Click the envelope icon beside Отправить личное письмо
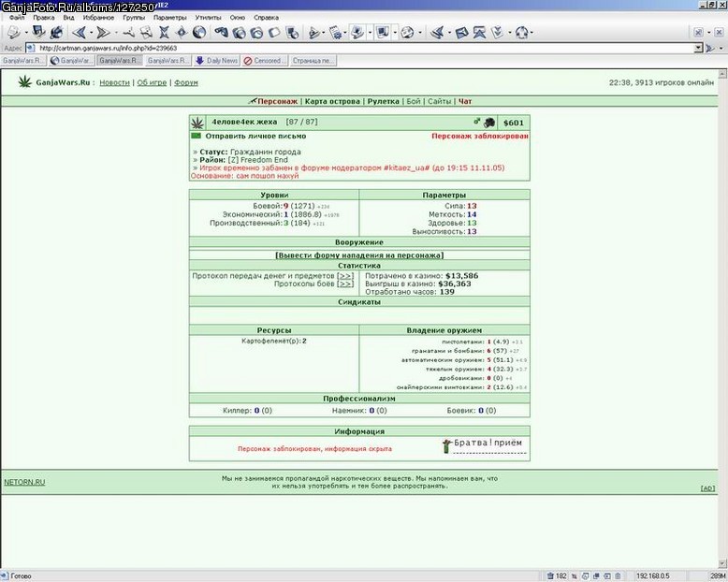The height and width of the screenshot is (582, 728). (196, 136)
